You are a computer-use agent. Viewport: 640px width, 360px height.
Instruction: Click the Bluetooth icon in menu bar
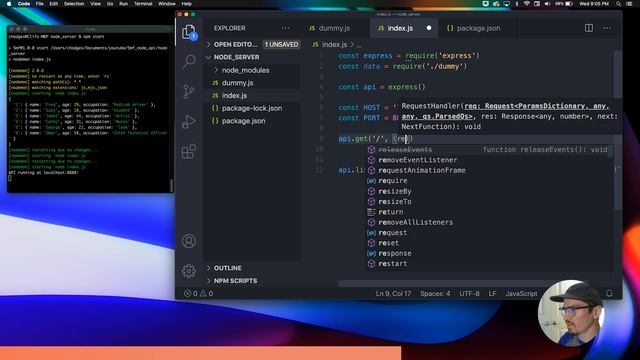(x=516, y=4)
